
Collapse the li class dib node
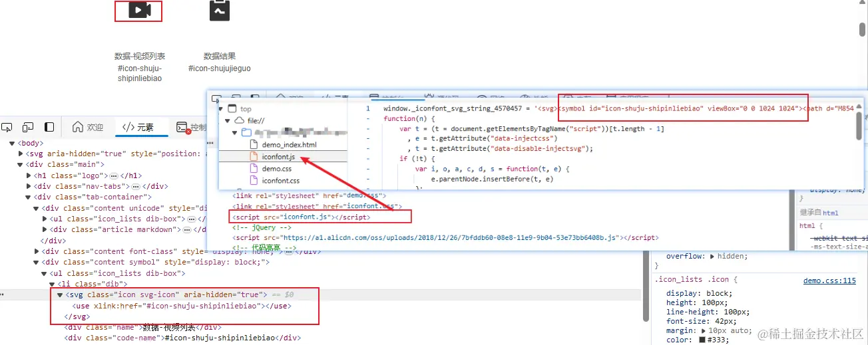(53, 284)
